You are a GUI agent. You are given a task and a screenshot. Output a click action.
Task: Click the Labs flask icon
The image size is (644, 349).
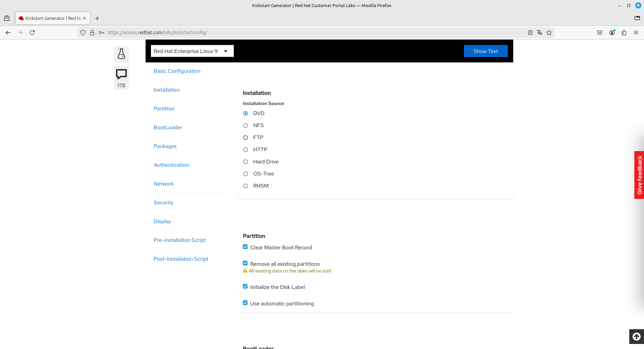coord(121,54)
